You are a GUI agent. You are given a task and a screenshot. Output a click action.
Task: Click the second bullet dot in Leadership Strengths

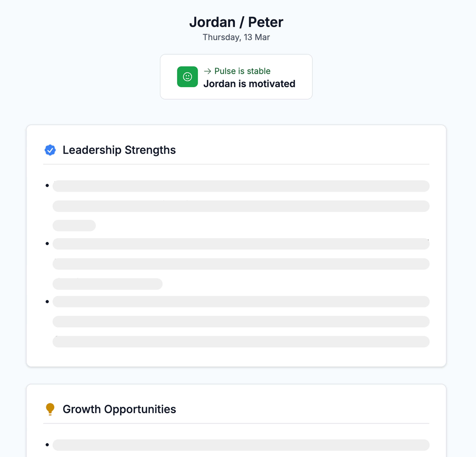coord(47,243)
